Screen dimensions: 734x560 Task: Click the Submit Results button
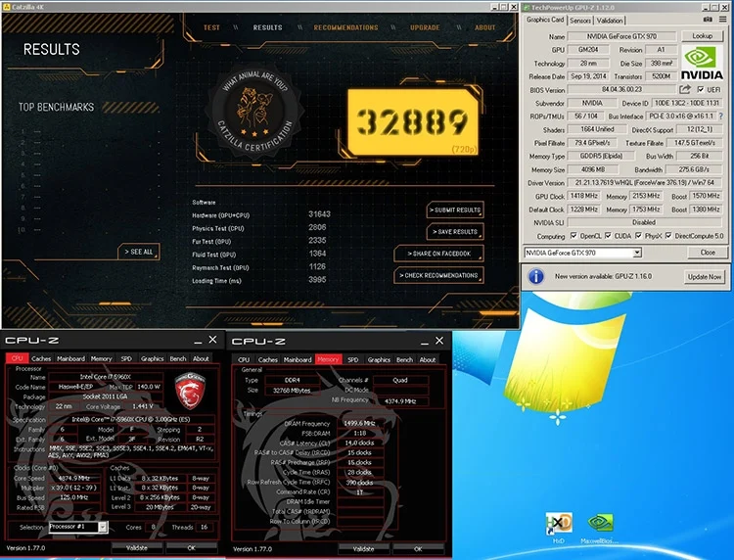coord(455,210)
